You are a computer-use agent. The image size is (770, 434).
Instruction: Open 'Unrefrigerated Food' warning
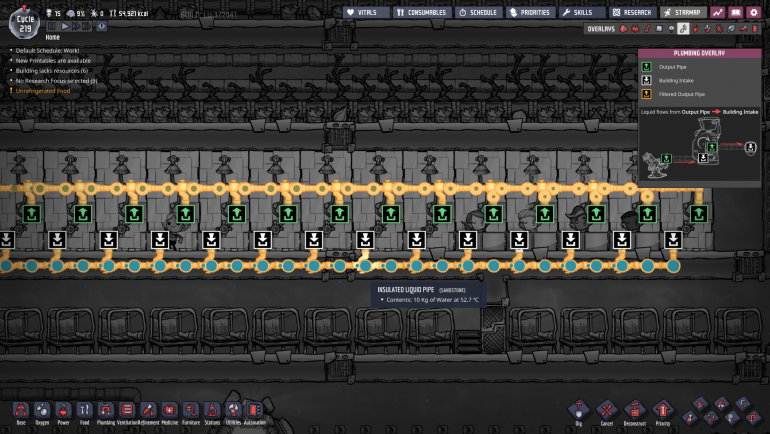tap(43, 91)
